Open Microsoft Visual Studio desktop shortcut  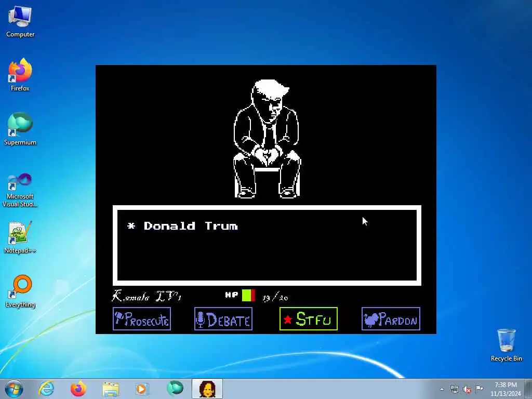20,190
